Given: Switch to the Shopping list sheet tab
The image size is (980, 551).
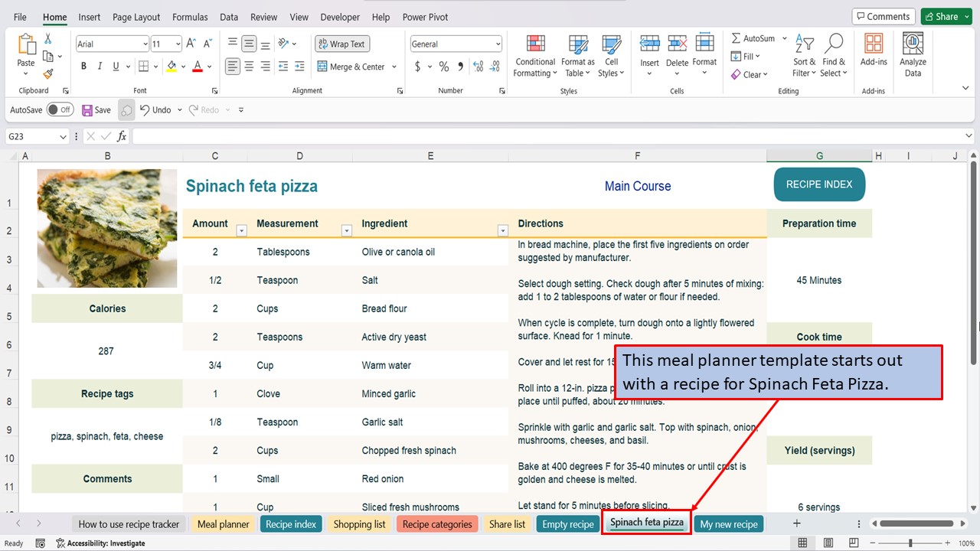Looking at the screenshot, I should [x=358, y=523].
